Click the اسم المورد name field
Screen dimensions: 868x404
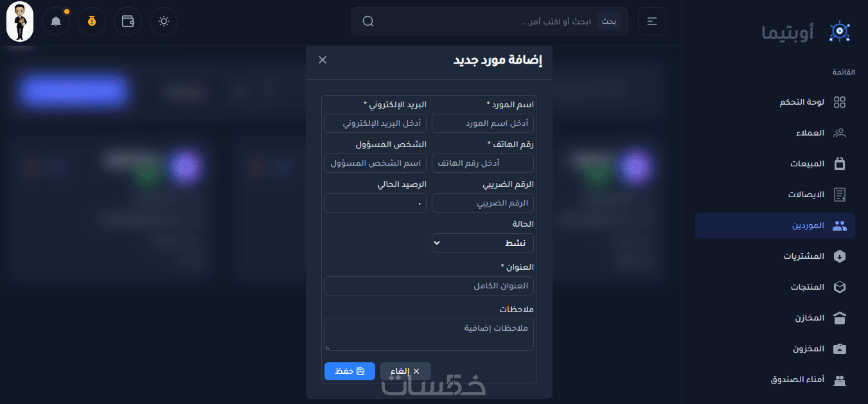483,123
